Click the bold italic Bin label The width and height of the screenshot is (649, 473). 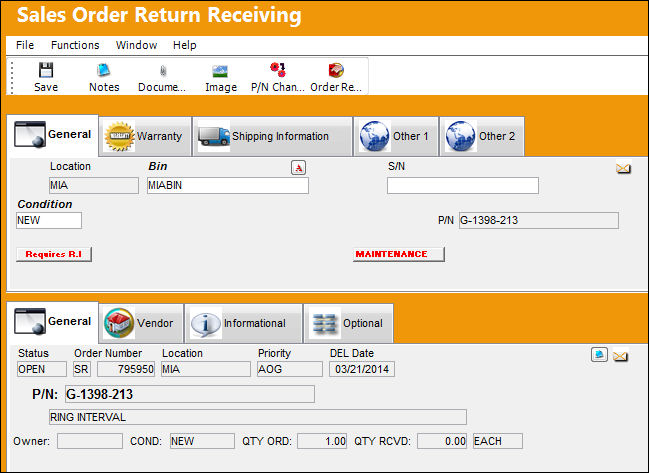click(158, 166)
